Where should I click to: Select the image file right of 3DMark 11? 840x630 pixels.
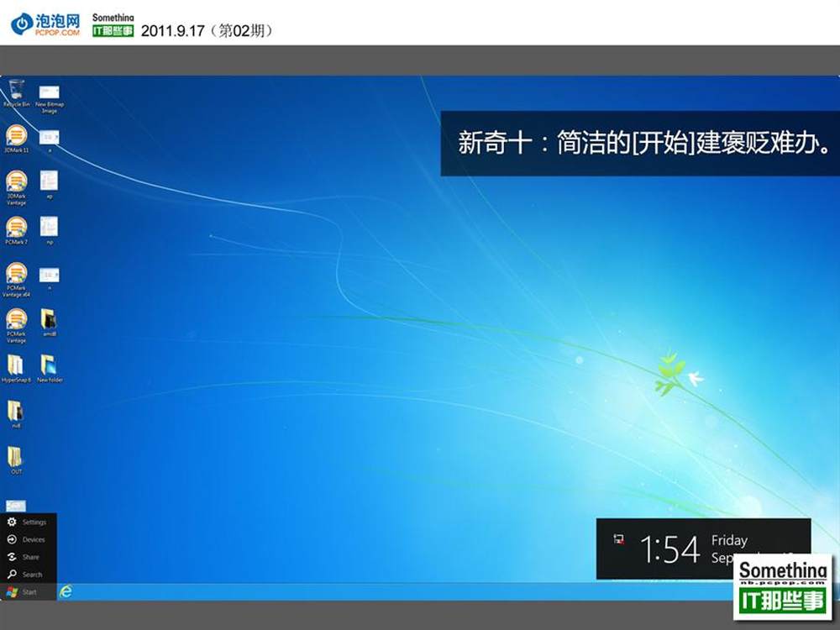point(50,141)
